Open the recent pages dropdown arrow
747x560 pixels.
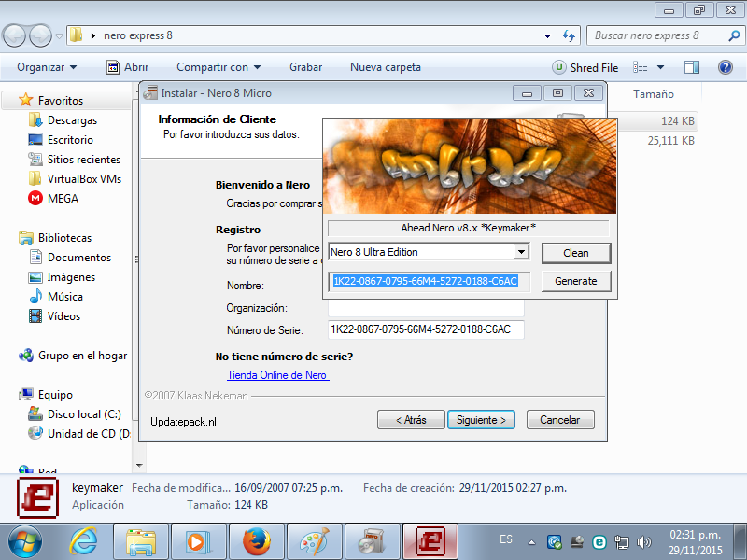tap(59, 35)
